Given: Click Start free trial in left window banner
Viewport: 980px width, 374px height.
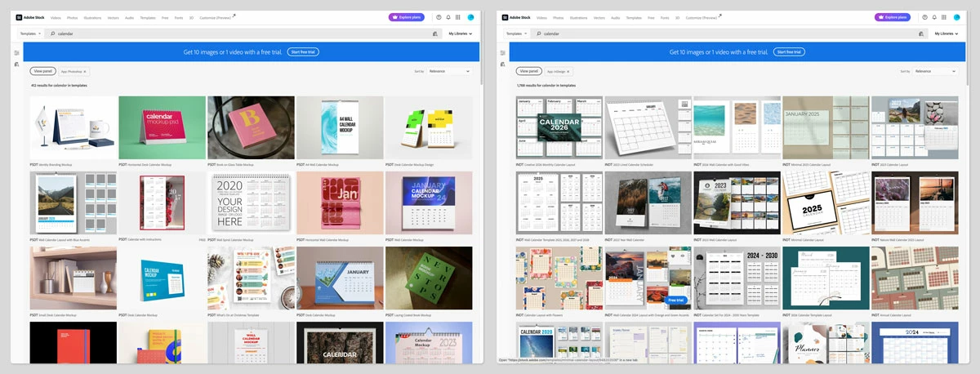Looking at the screenshot, I should click(x=303, y=52).
